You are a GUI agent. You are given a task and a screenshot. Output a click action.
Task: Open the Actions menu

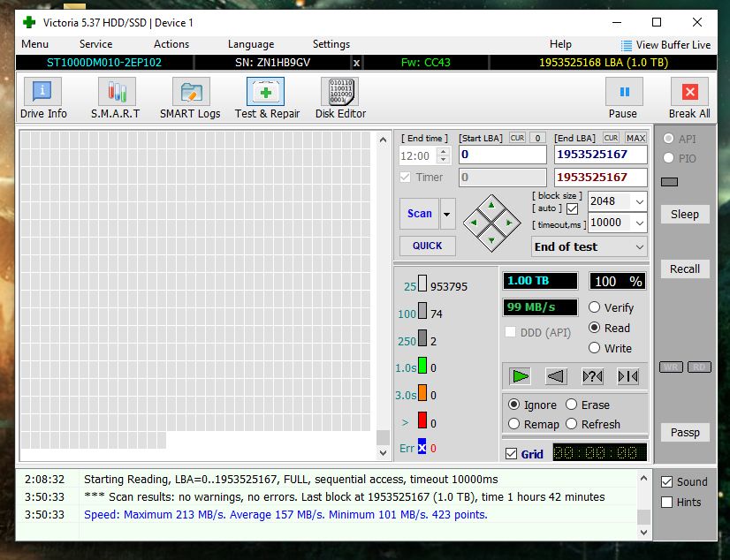point(171,44)
